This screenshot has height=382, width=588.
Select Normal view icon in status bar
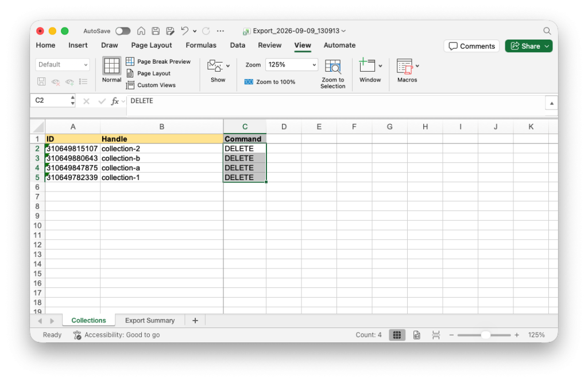tap(397, 335)
